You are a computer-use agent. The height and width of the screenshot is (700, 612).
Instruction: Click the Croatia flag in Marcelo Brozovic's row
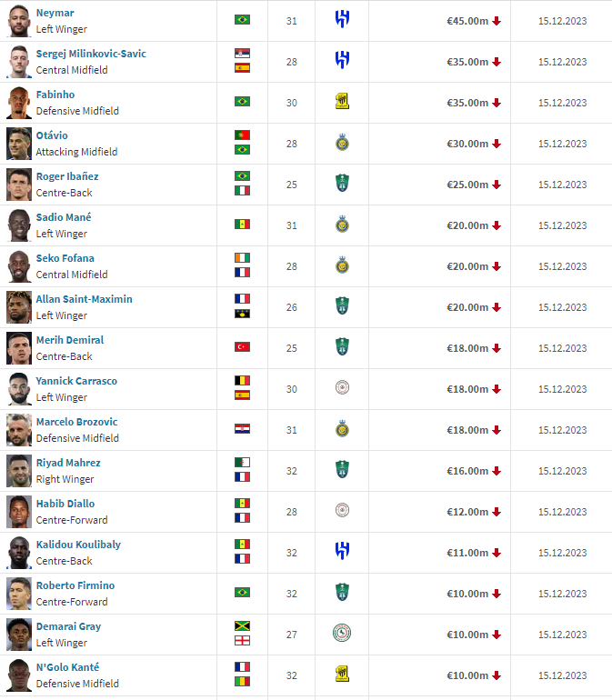tap(242, 429)
